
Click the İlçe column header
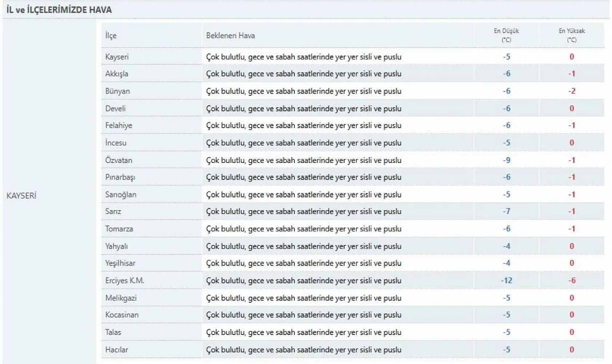pos(111,36)
